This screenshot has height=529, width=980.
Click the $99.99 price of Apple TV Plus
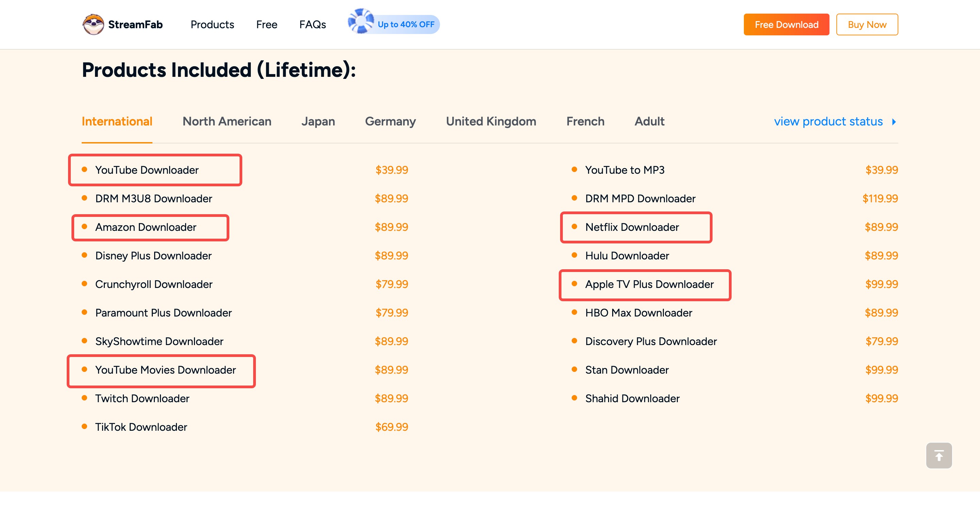click(x=881, y=284)
